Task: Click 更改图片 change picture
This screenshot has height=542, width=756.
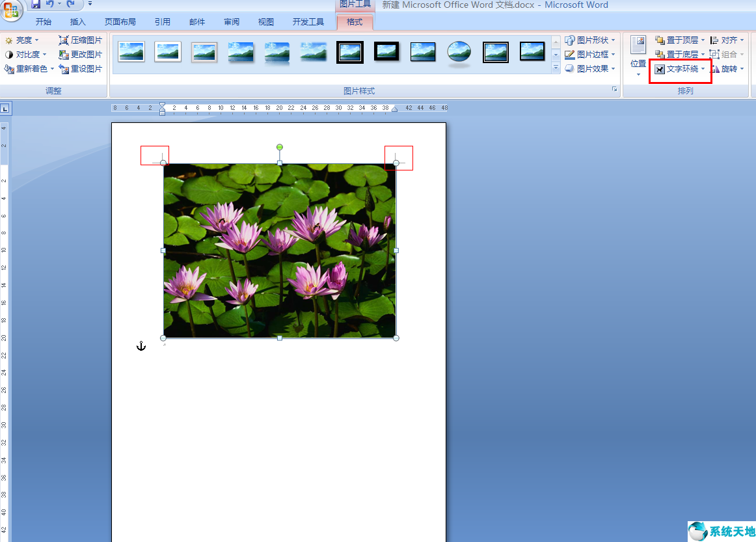Action: click(x=81, y=55)
